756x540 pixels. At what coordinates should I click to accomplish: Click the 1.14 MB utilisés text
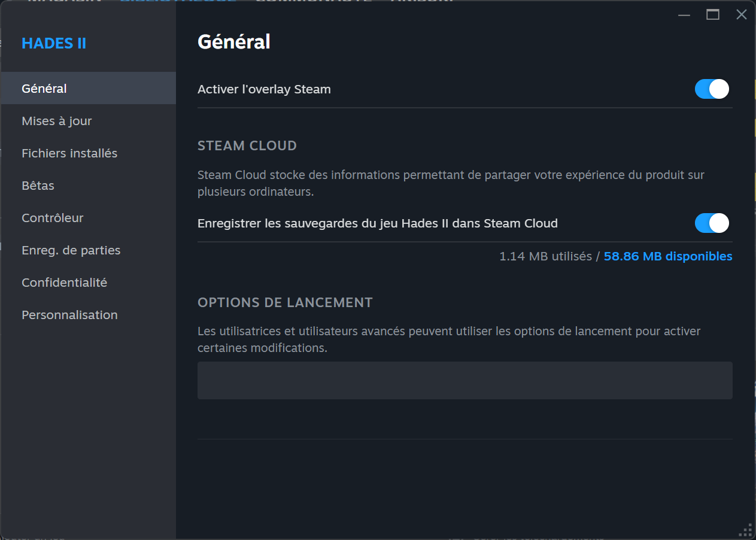[545, 256]
